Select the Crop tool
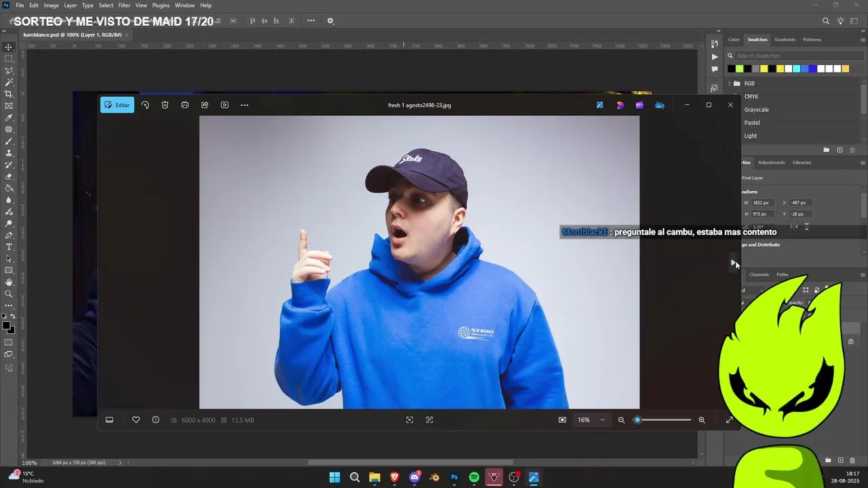 (x=9, y=94)
